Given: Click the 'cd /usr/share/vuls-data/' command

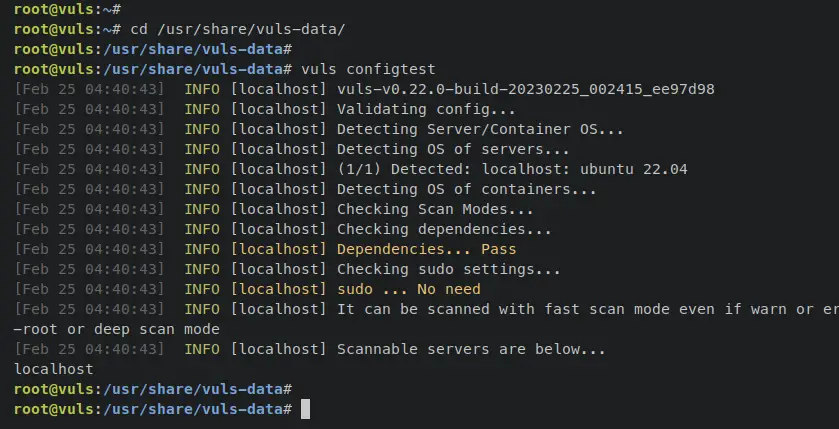Looking at the screenshot, I should pyautogui.click(x=238, y=29).
